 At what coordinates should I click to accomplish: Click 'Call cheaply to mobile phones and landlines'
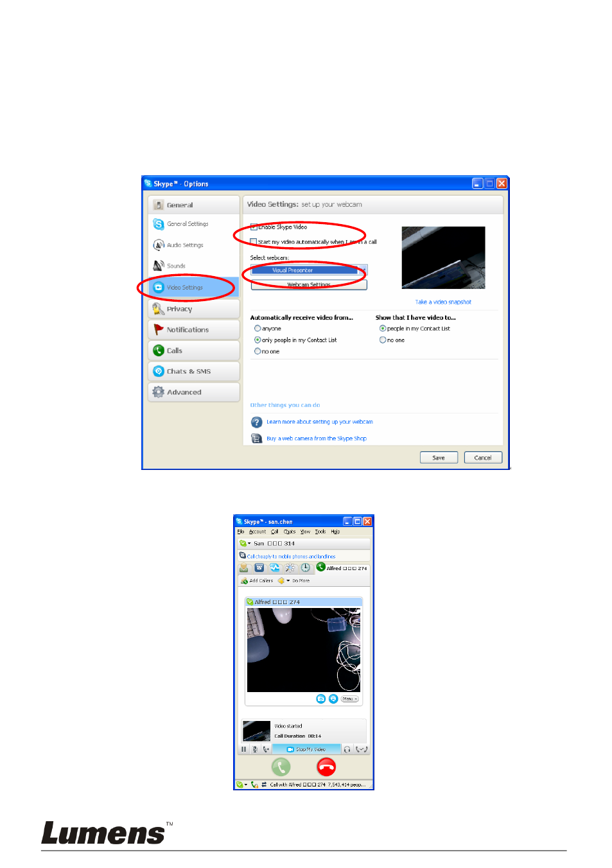pos(291,557)
